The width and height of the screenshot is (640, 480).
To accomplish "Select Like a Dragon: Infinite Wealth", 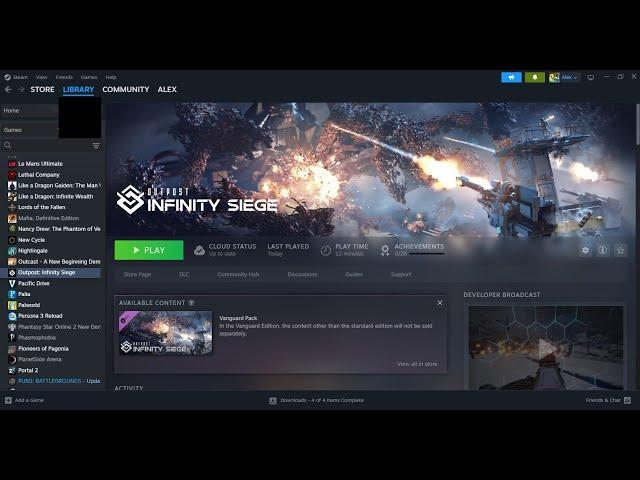I will pos(54,196).
